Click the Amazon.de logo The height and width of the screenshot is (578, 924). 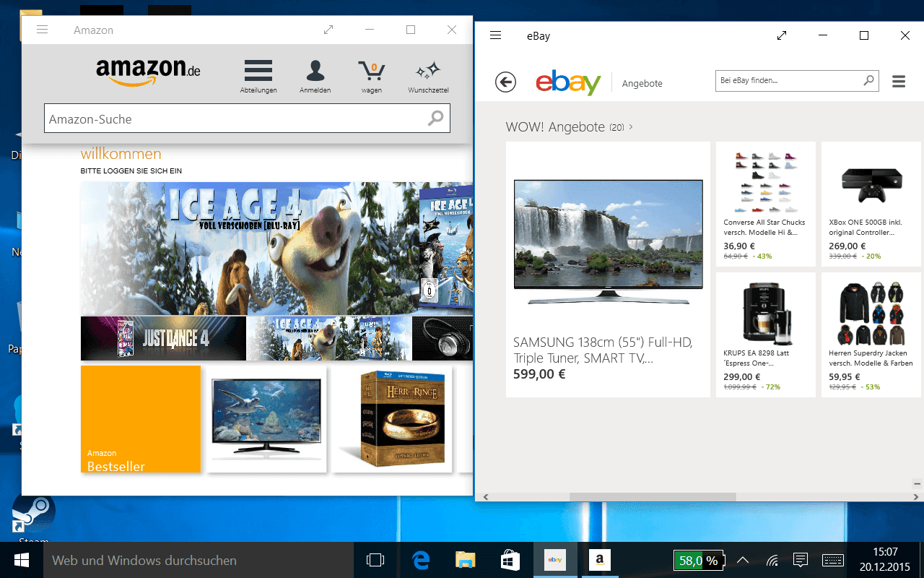point(148,72)
